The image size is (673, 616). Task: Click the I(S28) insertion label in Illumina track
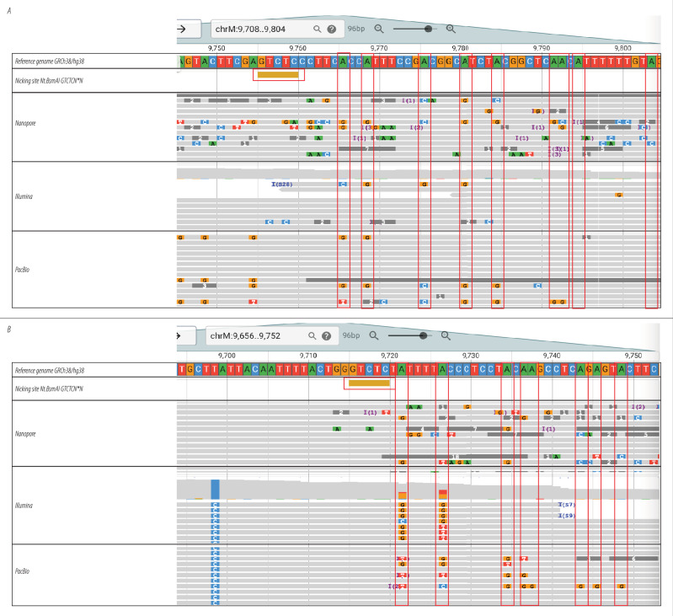pos(282,185)
